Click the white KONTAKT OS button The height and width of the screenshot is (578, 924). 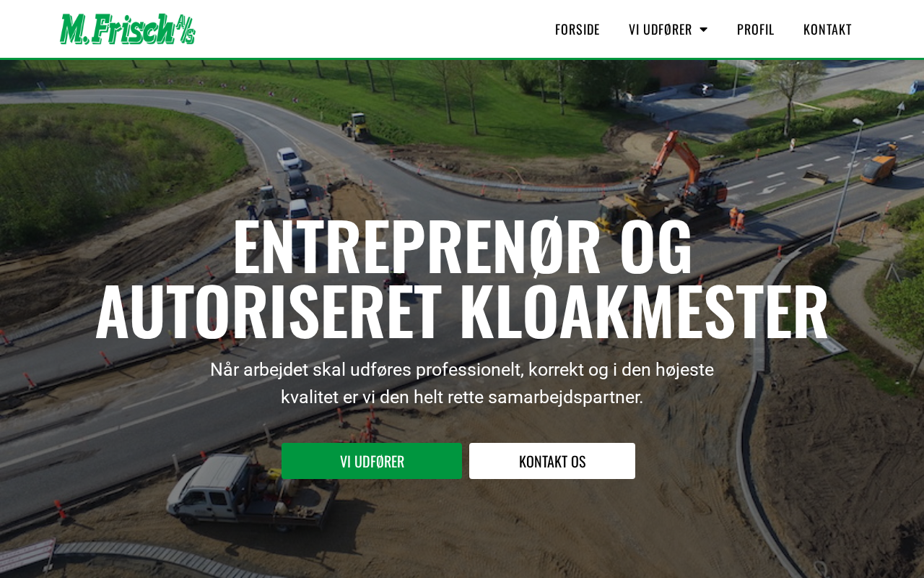pos(552,461)
